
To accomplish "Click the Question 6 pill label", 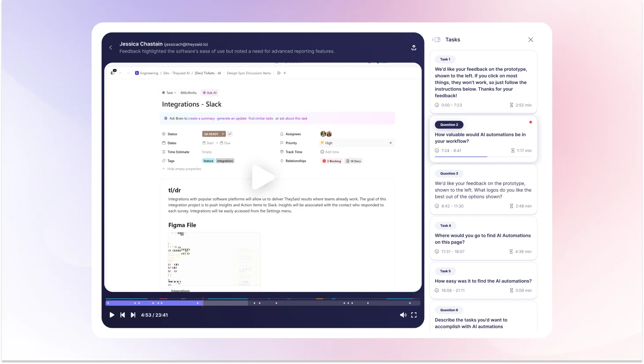I will 449,310.
